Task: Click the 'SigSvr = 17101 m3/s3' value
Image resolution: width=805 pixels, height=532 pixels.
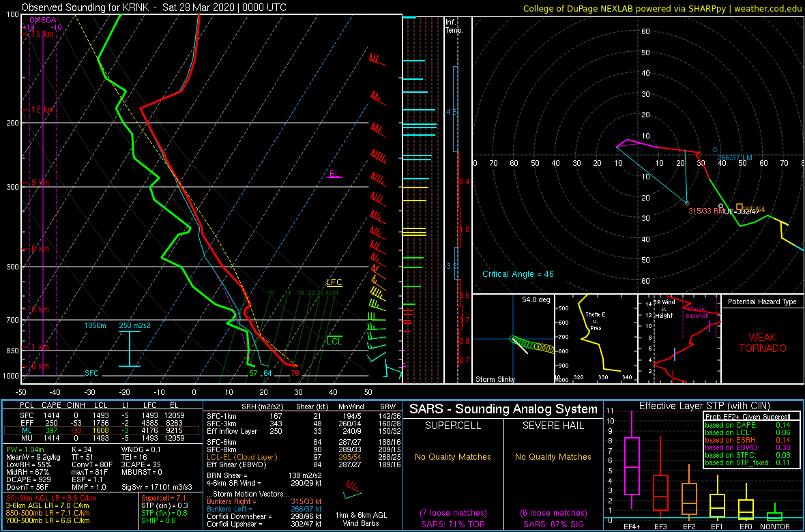Action: tap(157, 486)
